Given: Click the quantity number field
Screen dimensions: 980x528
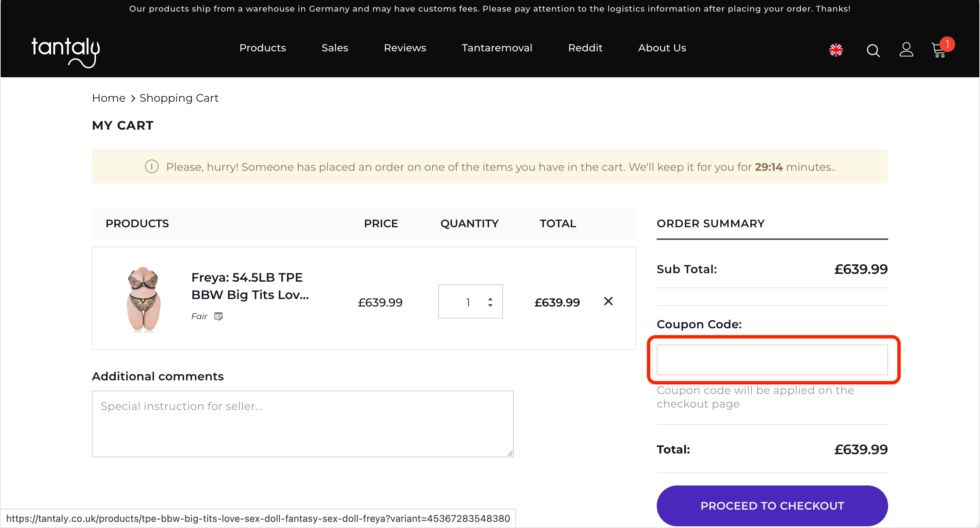Looking at the screenshot, I should (468, 302).
